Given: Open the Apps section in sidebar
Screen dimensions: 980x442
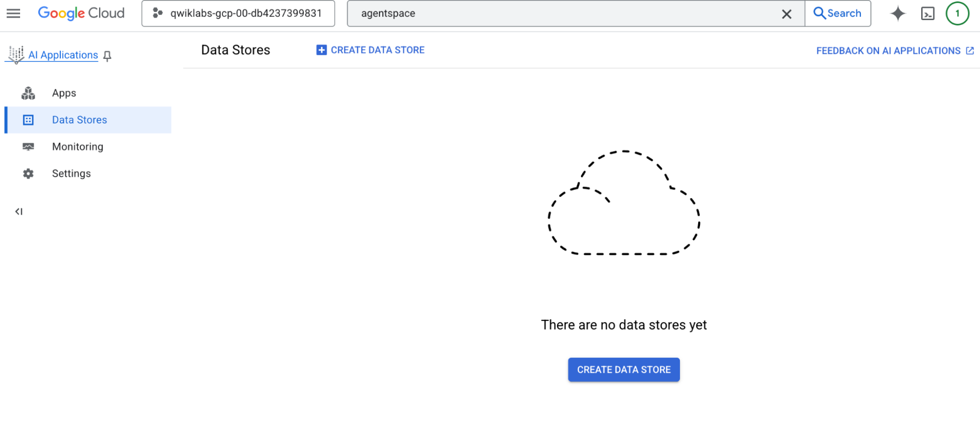Looking at the screenshot, I should click(64, 93).
